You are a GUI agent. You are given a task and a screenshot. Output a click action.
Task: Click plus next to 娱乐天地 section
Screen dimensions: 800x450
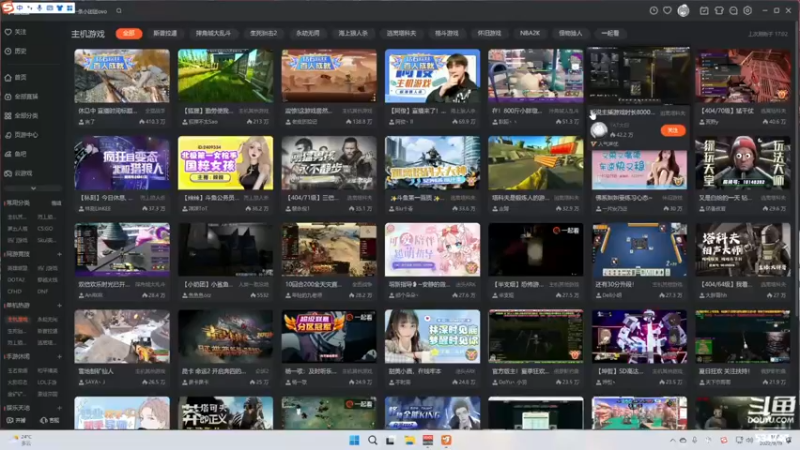pyautogui.click(x=59, y=408)
